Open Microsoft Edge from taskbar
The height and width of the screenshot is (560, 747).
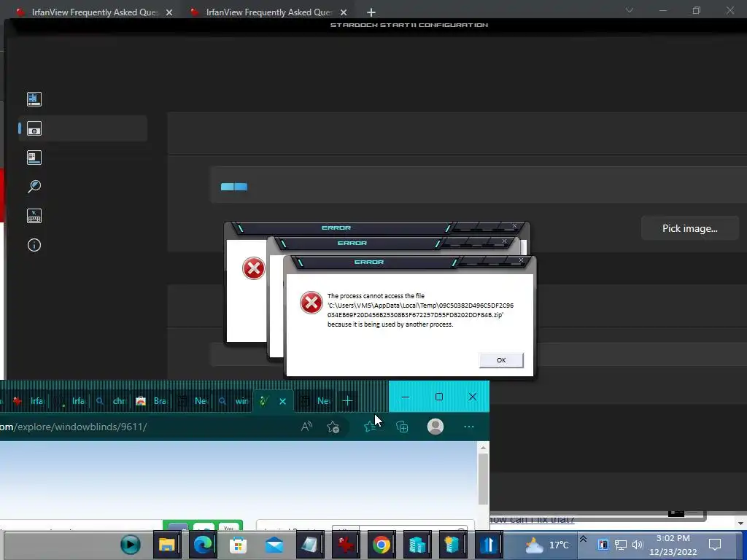click(203, 545)
